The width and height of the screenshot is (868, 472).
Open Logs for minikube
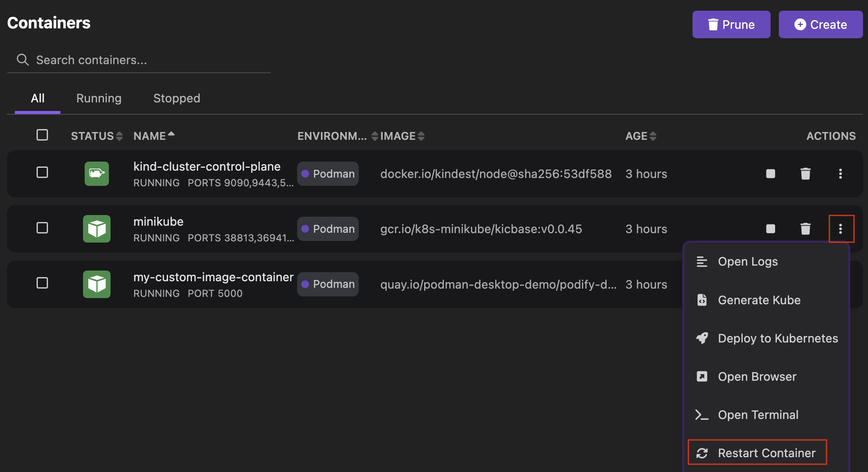tap(748, 261)
